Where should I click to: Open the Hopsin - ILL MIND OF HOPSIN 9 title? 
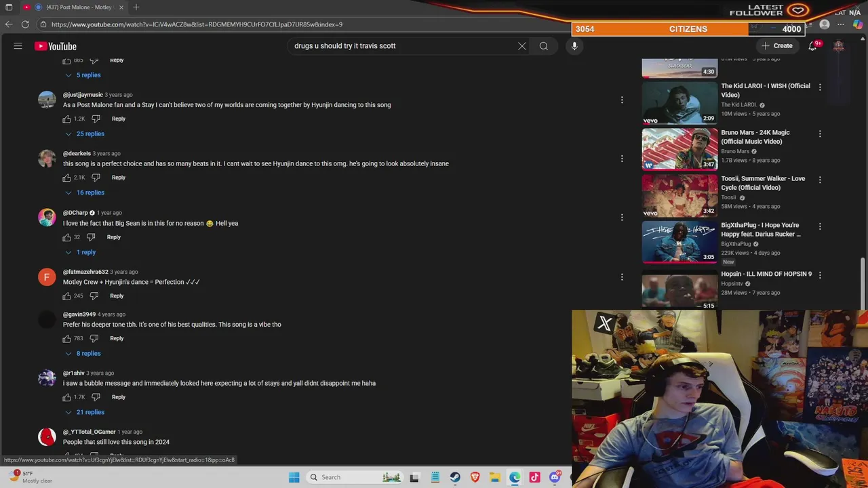tap(766, 274)
